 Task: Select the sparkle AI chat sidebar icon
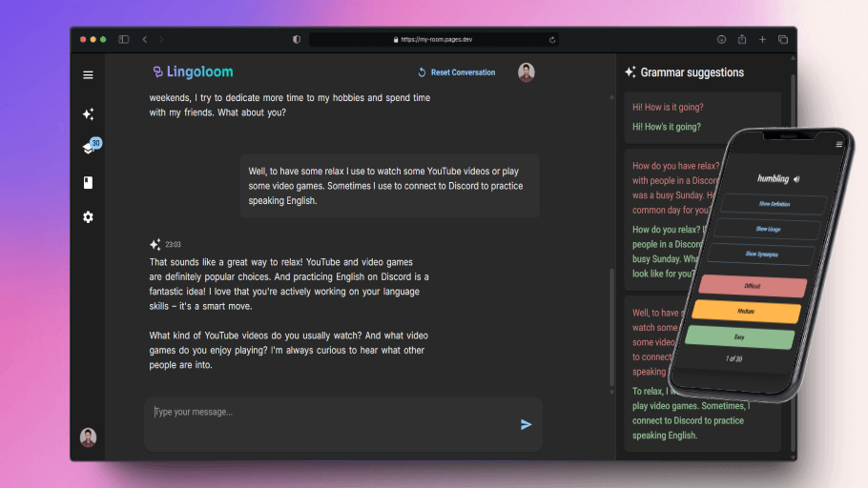click(88, 114)
